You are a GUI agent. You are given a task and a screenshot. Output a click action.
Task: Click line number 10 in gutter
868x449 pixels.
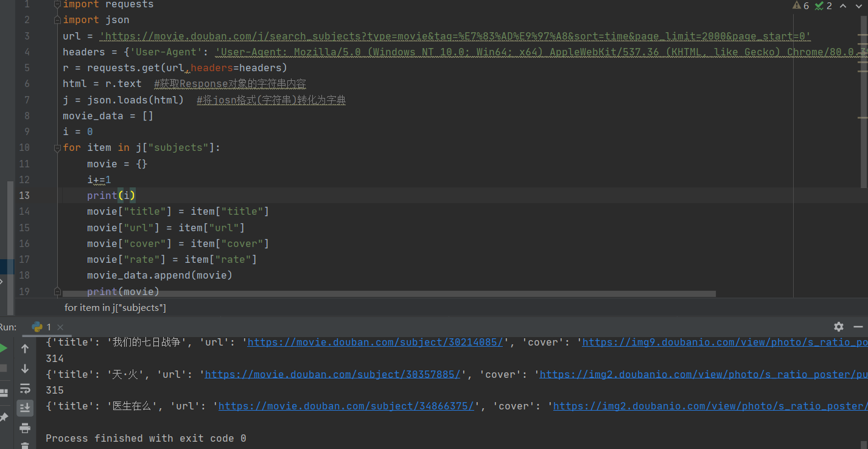(24, 147)
